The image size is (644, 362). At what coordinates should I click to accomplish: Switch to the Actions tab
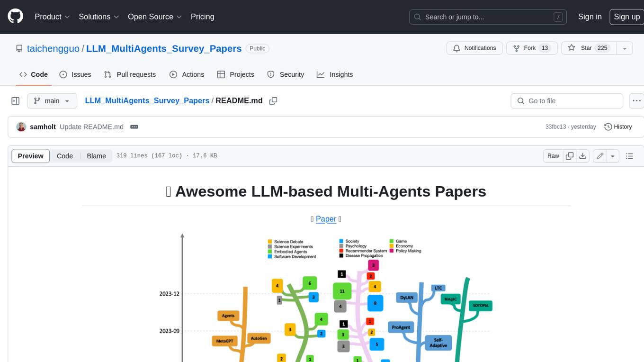tap(187, 74)
